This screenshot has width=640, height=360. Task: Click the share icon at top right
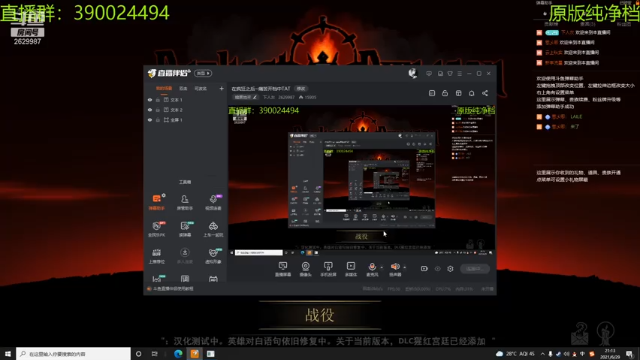pos(485,93)
